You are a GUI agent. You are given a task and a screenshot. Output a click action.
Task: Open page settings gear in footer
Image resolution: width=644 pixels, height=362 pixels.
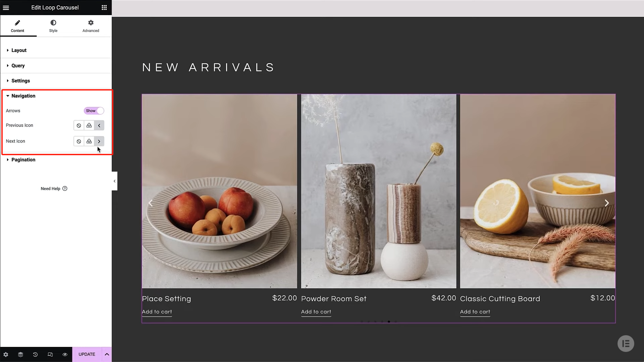coord(6,354)
